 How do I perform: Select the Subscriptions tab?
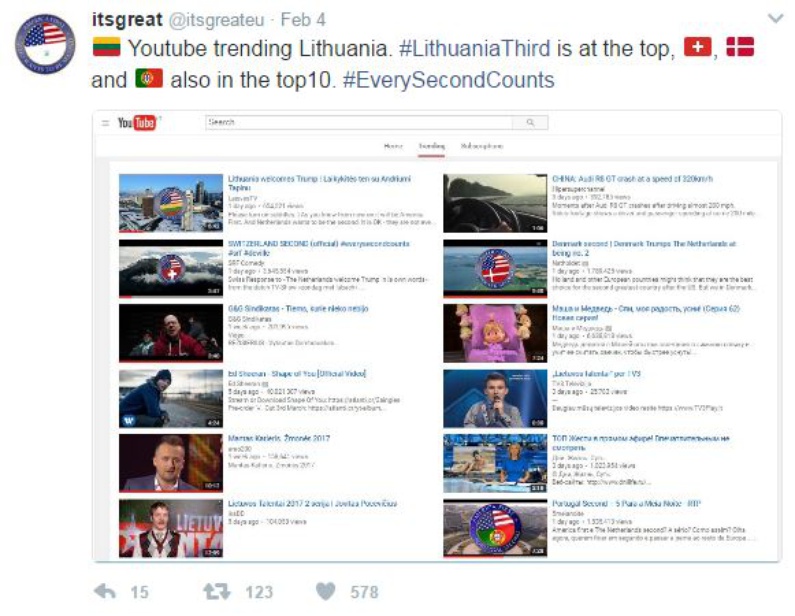[x=482, y=146]
